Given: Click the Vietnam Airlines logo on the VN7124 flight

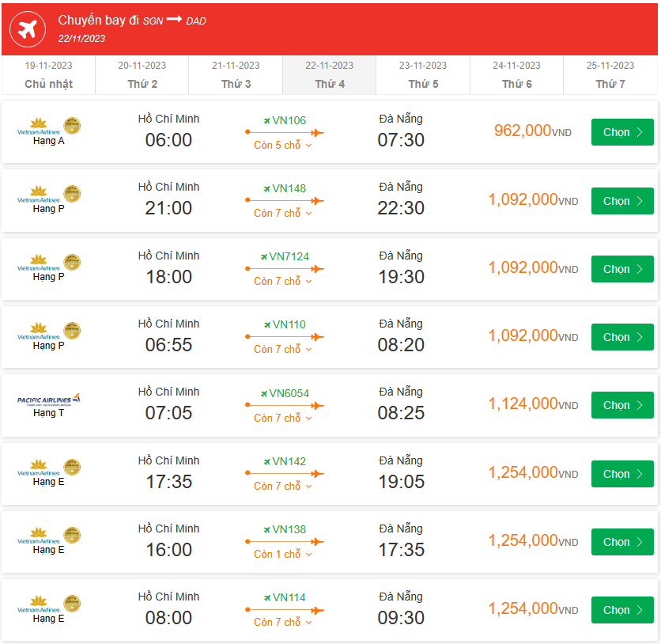Looking at the screenshot, I should [x=48, y=263].
